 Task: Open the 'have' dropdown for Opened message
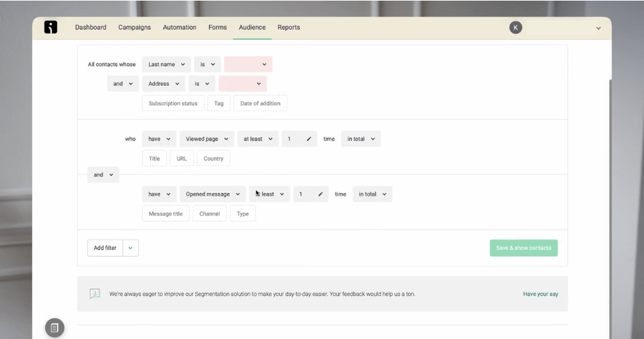tap(160, 194)
